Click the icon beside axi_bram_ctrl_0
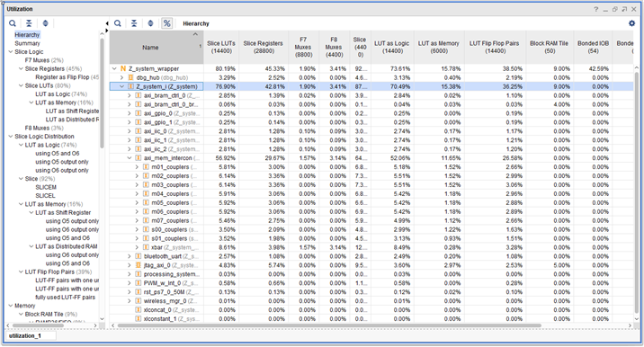 pos(139,95)
